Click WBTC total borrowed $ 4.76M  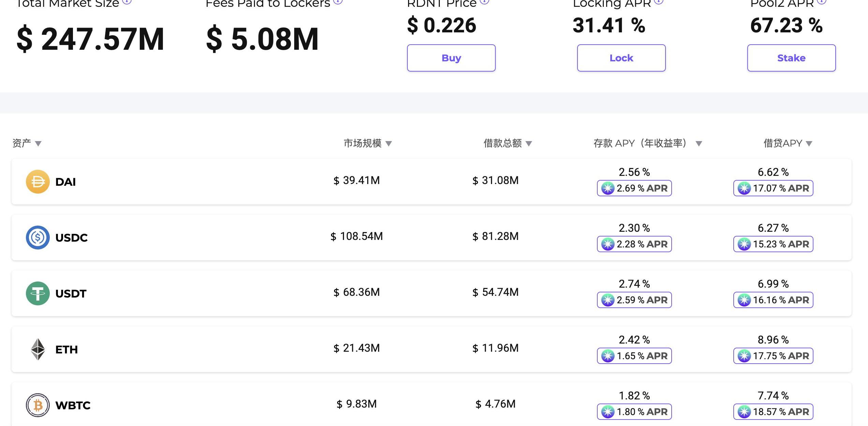click(495, 404)
